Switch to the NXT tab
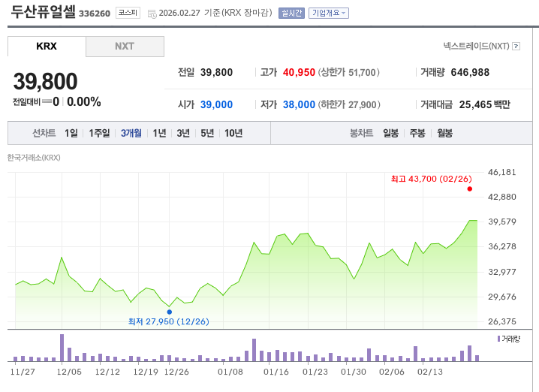 (x=125, y=46)
